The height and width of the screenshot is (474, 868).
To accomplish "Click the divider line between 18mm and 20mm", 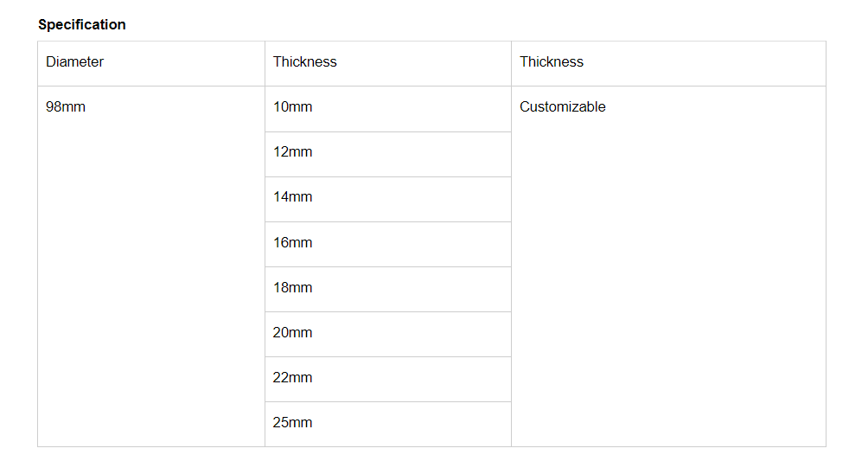I will point(388,311).
